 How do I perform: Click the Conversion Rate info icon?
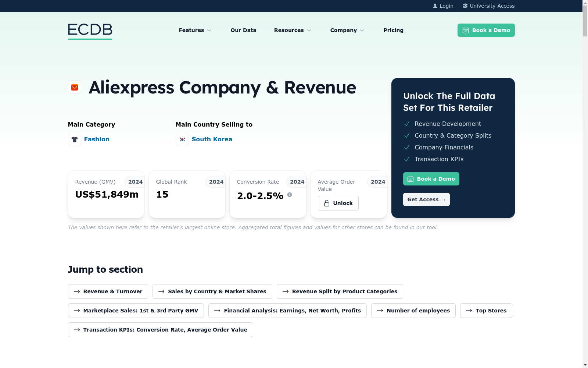290,195
